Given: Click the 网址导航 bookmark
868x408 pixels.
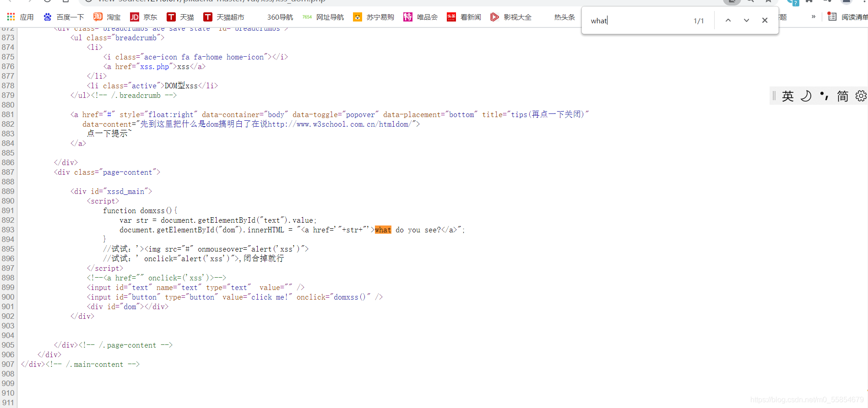Looking at the screenshot, I should click(x=323, y=17).
